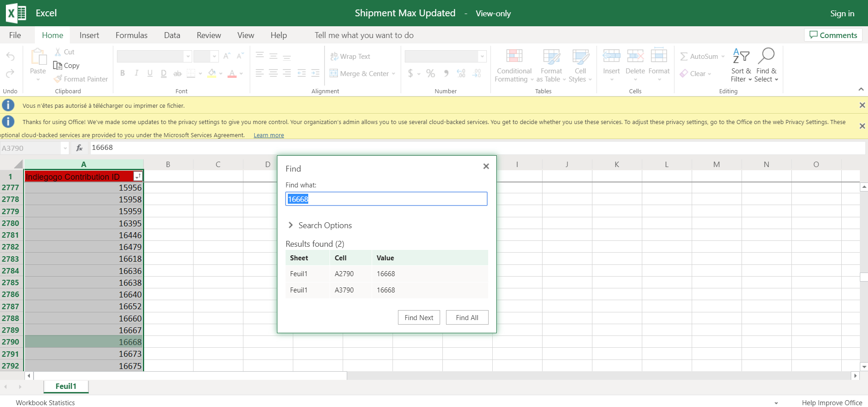Open the File tab
The width and height of the screenshot is (868, 407).
[x=15, y=35]
